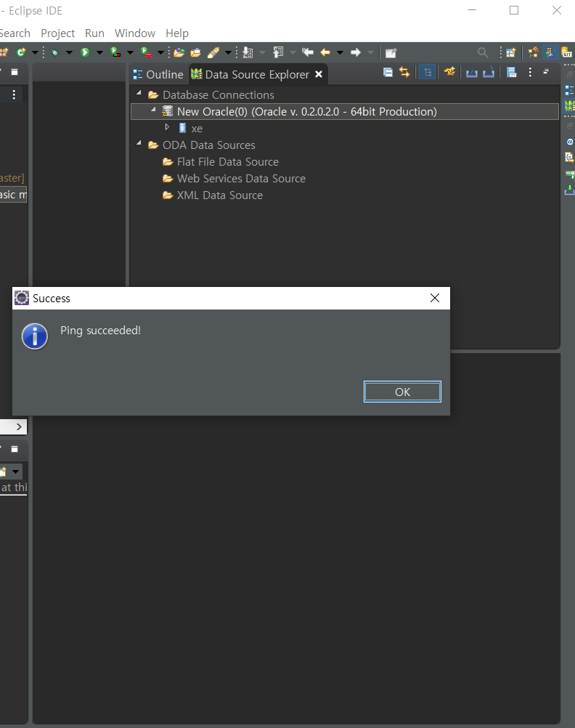Open the Coverage dropdown arrow
Screen dimensions: 575x728
click(x=130, y=52)
